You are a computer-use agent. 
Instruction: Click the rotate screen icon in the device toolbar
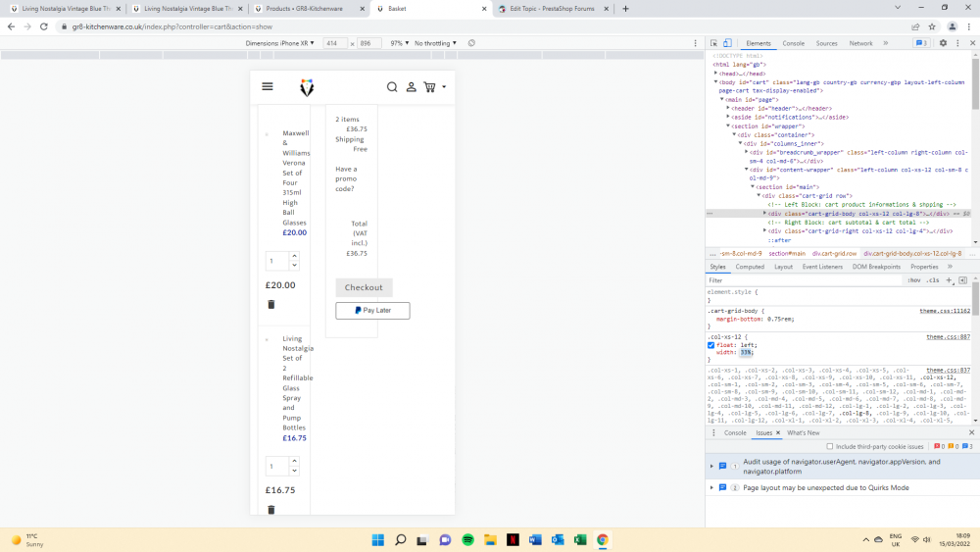point(472,43)
